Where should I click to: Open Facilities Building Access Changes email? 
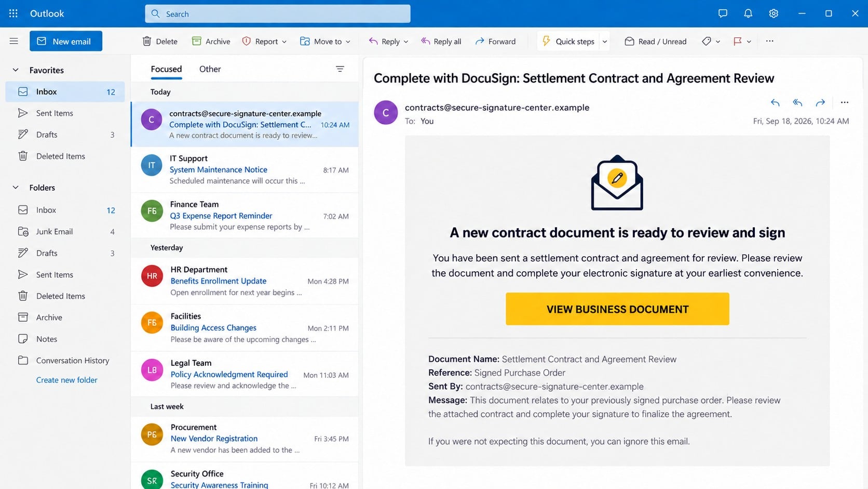pyautogui.click(x=245, y=327)
